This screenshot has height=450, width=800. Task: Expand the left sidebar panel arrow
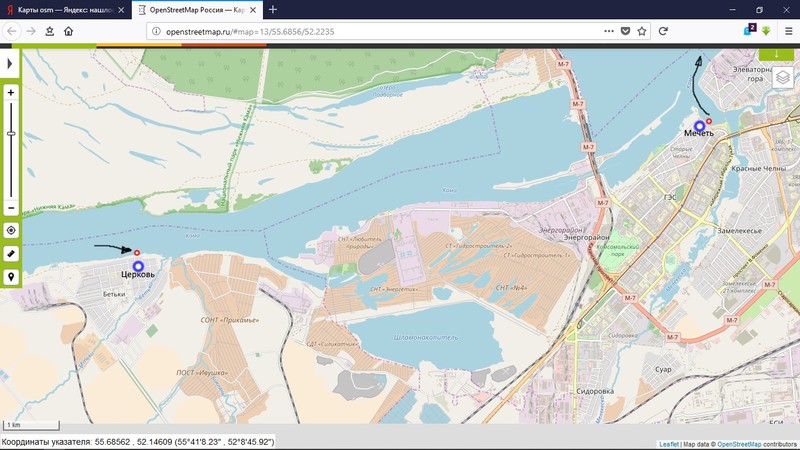(9, 64)
